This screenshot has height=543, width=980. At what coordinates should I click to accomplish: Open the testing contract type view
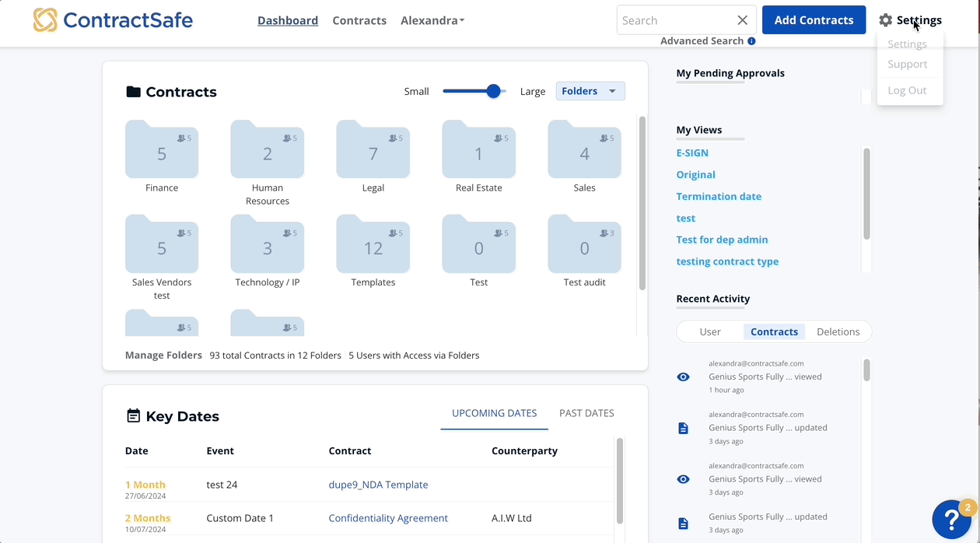click(x=727, y=261)
